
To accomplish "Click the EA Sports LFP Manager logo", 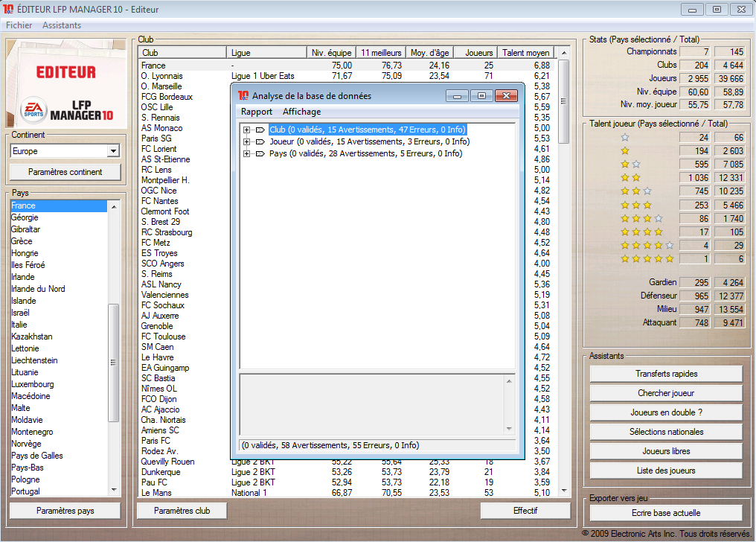I will coord(66,84).
